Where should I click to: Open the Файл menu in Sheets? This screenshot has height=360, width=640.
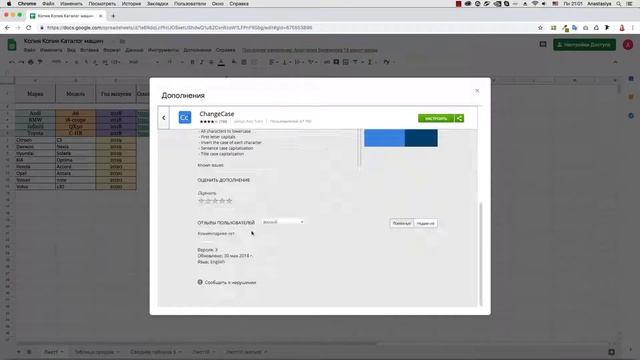click(x=29, y=50)
